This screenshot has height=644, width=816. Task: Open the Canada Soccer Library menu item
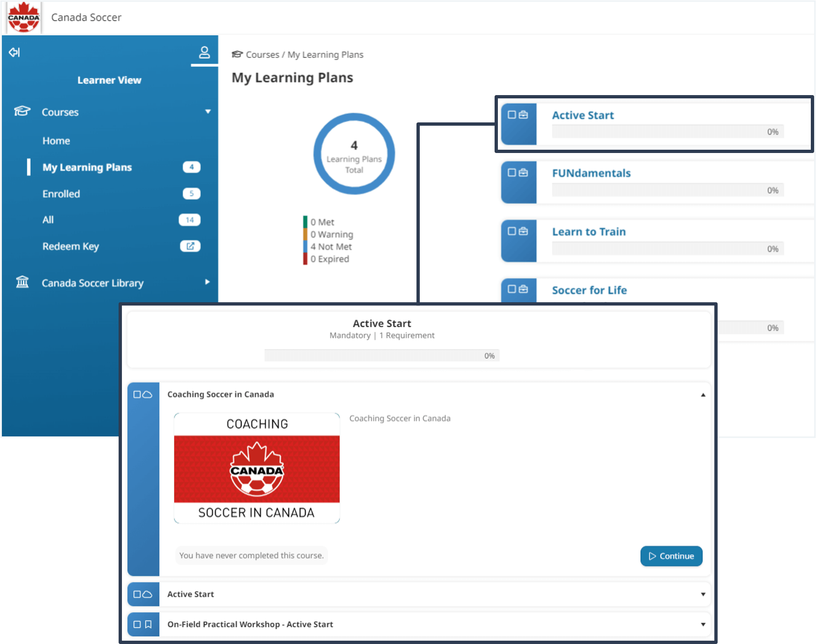[92, 283]
